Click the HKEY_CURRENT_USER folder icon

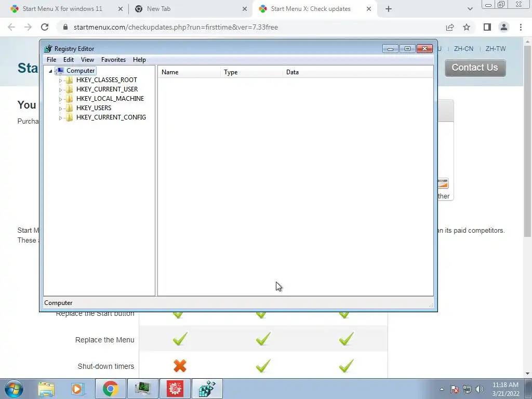[x=69, y=89]
